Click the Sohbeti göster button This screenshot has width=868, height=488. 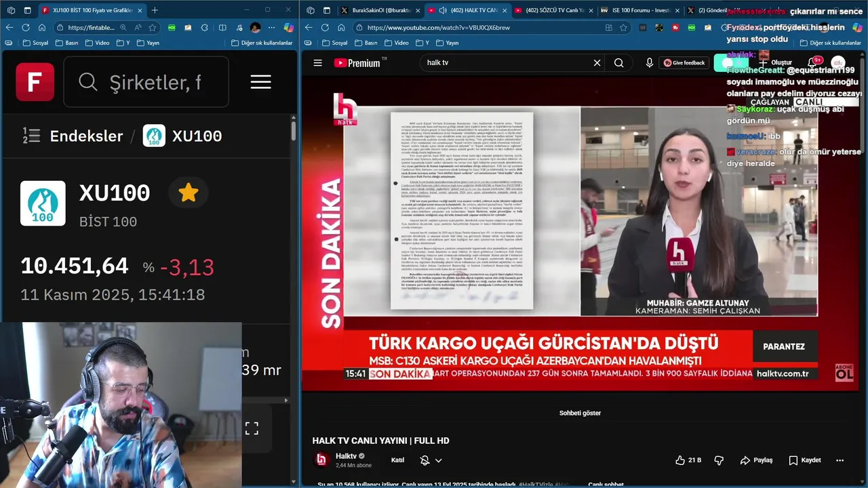(580, 413)
